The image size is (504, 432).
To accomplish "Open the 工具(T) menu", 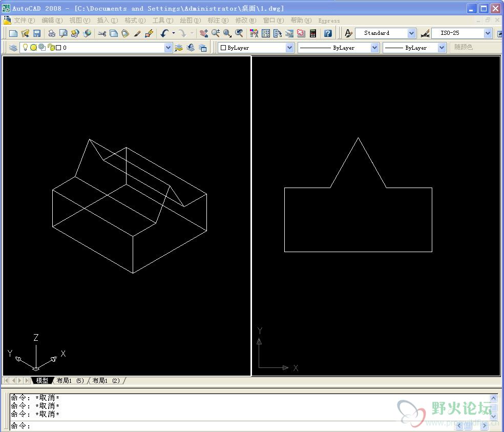I will tap(163, 20).
